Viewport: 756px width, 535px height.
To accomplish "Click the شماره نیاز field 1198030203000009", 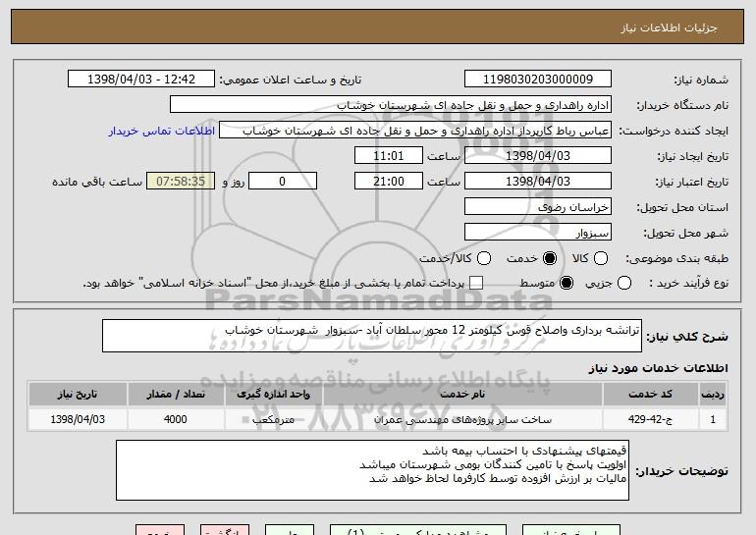I will (x=538, y=80).
